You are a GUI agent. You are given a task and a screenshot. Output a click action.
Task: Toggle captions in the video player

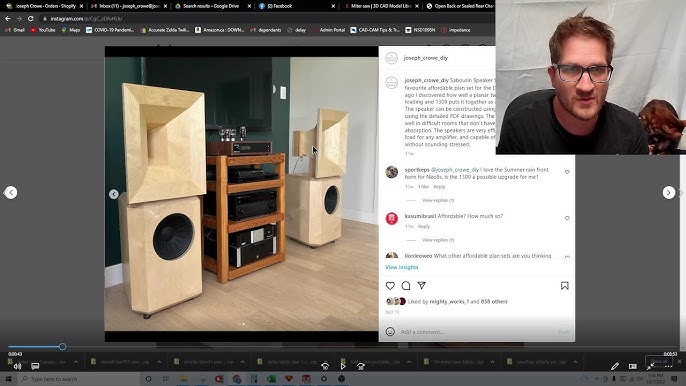point(35,366)
